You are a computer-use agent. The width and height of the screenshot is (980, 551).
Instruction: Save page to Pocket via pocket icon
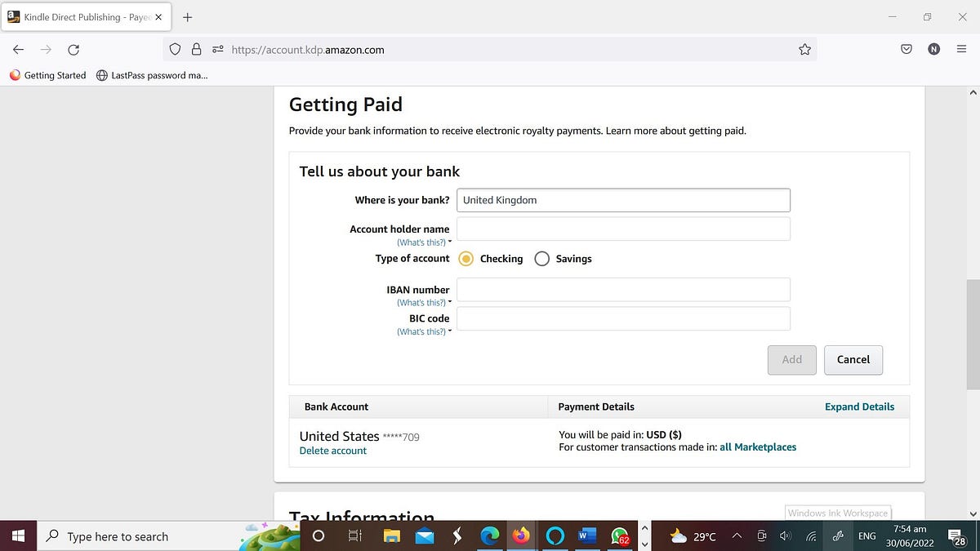pyautogui.click(x=906, y=49)
